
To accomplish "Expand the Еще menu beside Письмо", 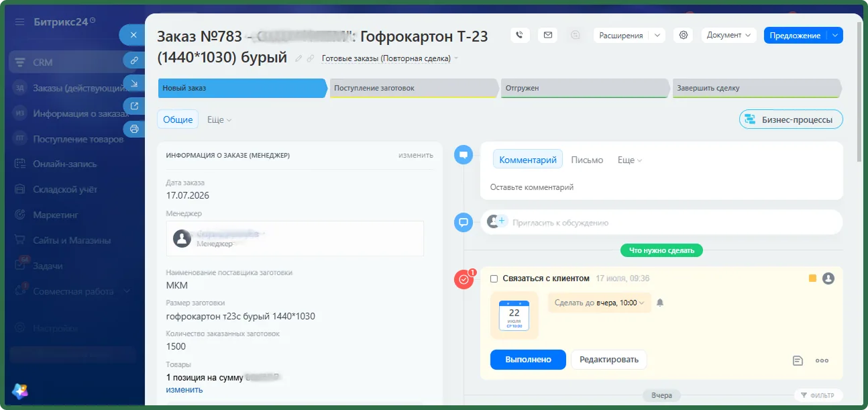I will point(630,160).
